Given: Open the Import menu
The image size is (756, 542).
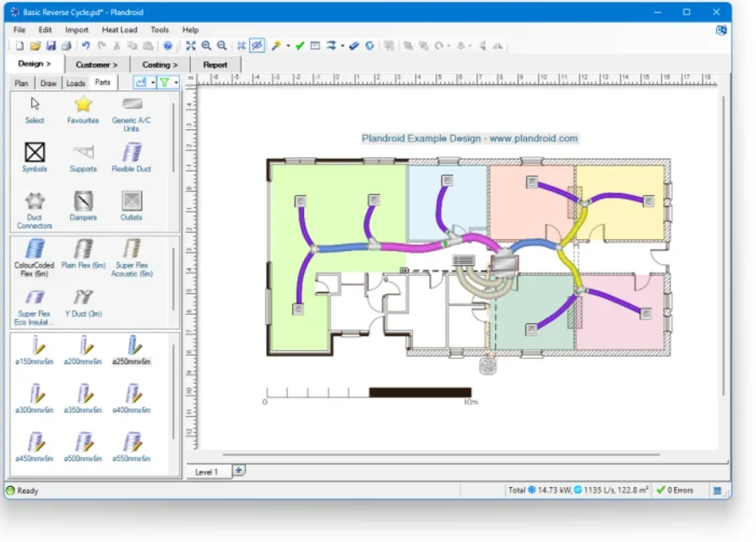Looking at the screenshot, I should (x=77, y=30).
